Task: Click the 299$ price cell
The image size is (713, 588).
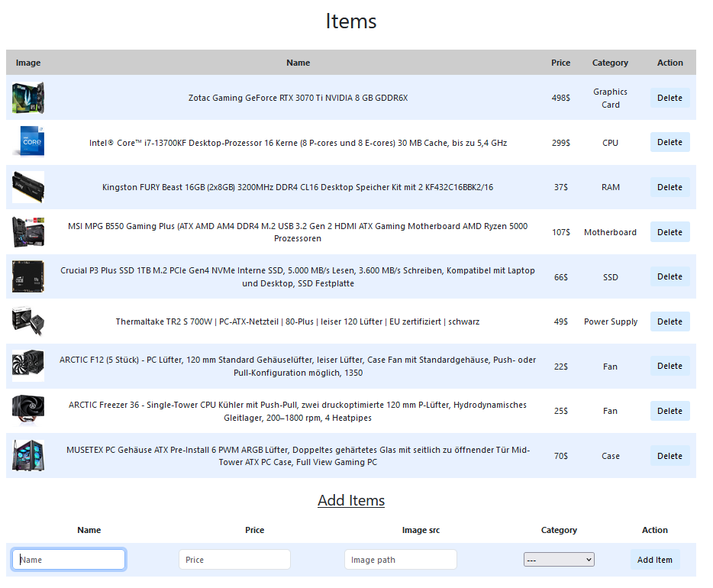Action: pyautogui.click(x=560, y=143)
